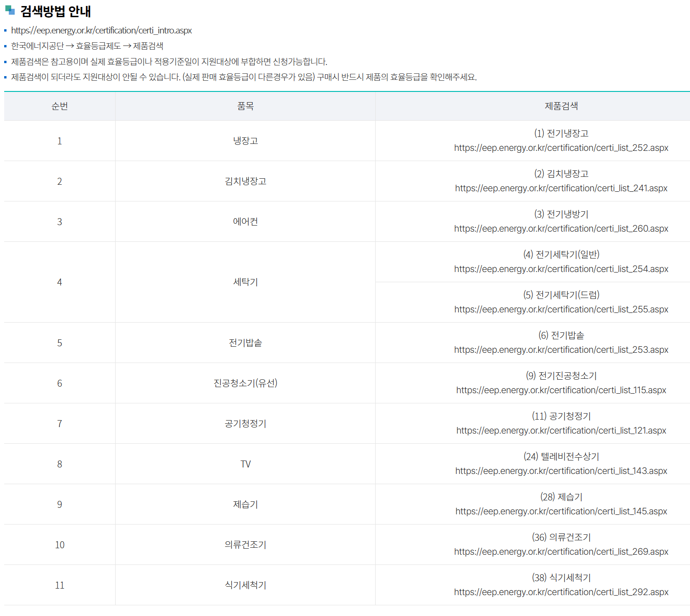Screen dimensions: 690x616
Task: Open the certi_list_121.aspx air purifier link
Action: [x=561, y=430]
